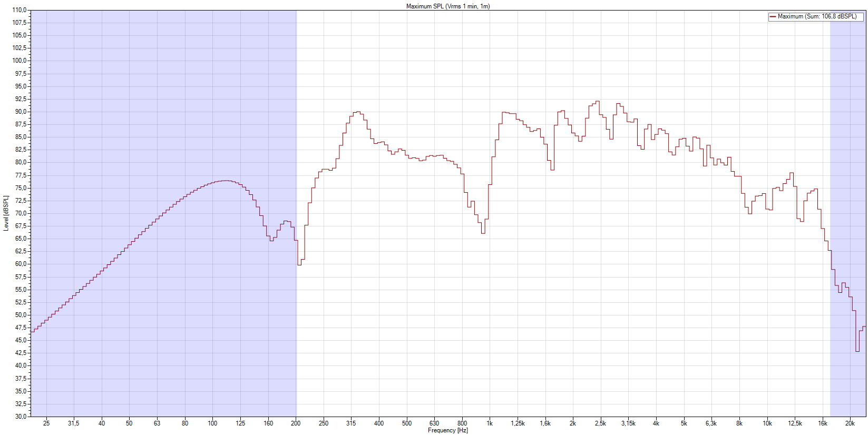Click the 110,0 level tick label
Screen dimensions: 868x435
point(19,10)
